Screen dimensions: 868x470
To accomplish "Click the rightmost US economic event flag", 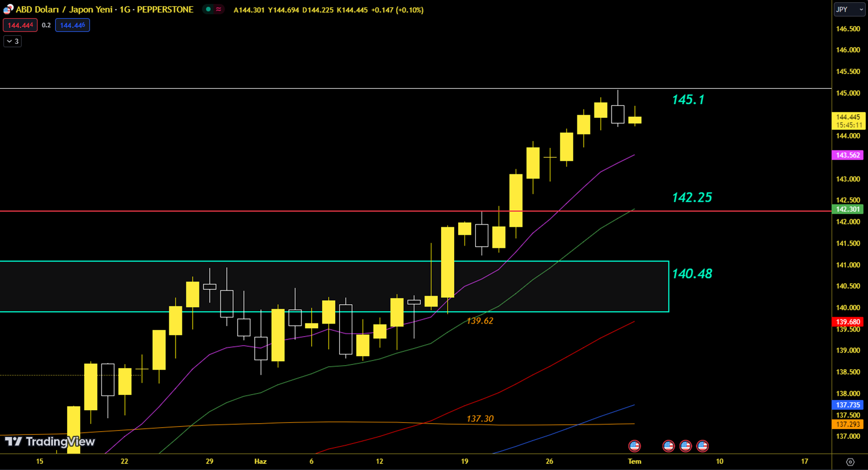I will [702, 446].
